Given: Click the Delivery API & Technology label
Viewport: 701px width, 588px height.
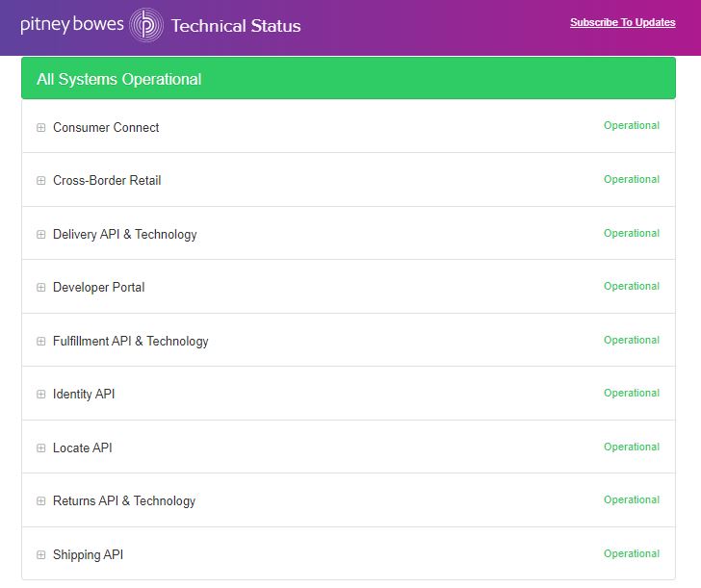Looking at the screenshot, I should tap(125, 235).
